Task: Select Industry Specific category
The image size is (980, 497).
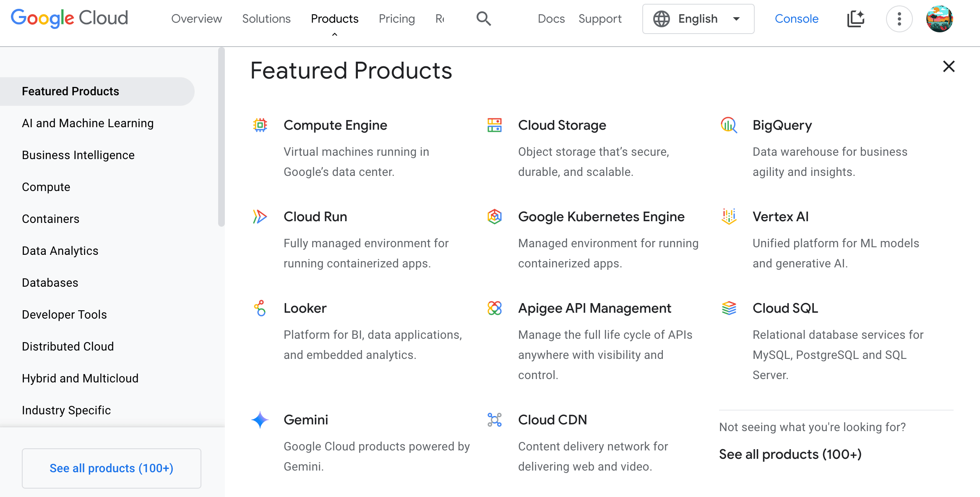Action: coord(66,410)
